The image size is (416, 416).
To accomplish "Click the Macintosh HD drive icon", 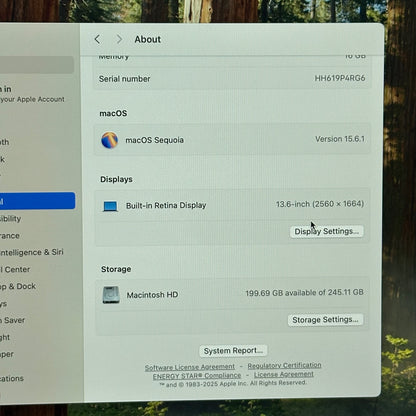I will pyautogui.click(x=111, y=295).
